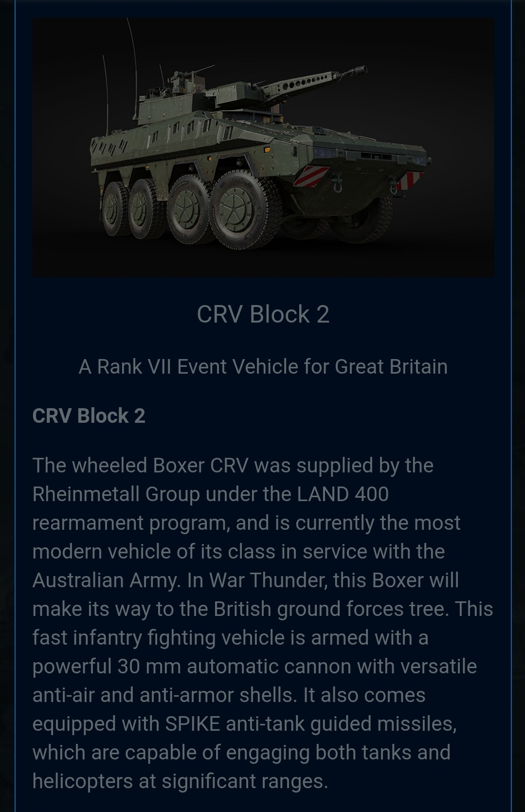Click the bold CRV Block 2 heading
Image resolution: width=525 pixels, height=812 pixels.
pyautogui.click(x=89, y=415)
